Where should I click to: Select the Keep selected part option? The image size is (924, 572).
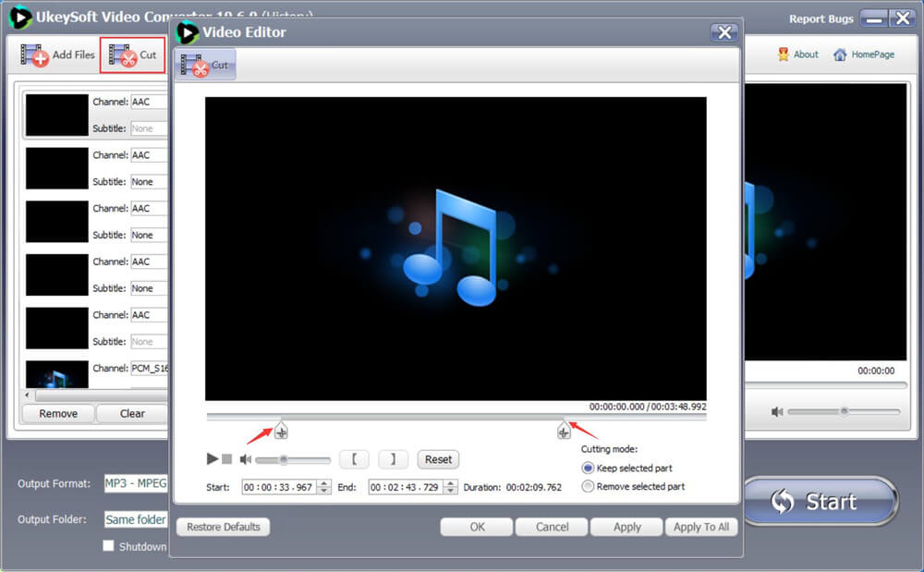[588, 469]
